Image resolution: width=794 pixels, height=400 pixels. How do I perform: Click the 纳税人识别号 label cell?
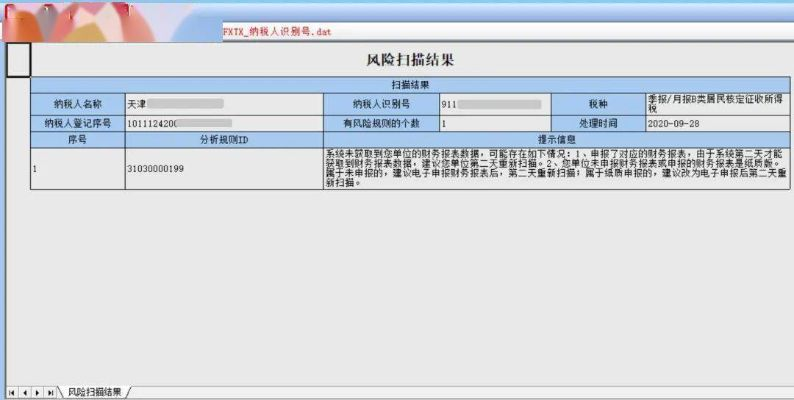pos(381,104)
